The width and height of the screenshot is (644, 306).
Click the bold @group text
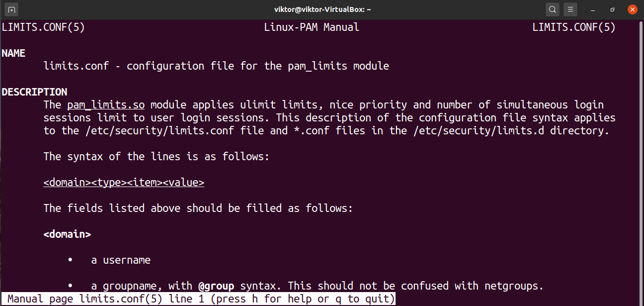(x=216, y=286)
